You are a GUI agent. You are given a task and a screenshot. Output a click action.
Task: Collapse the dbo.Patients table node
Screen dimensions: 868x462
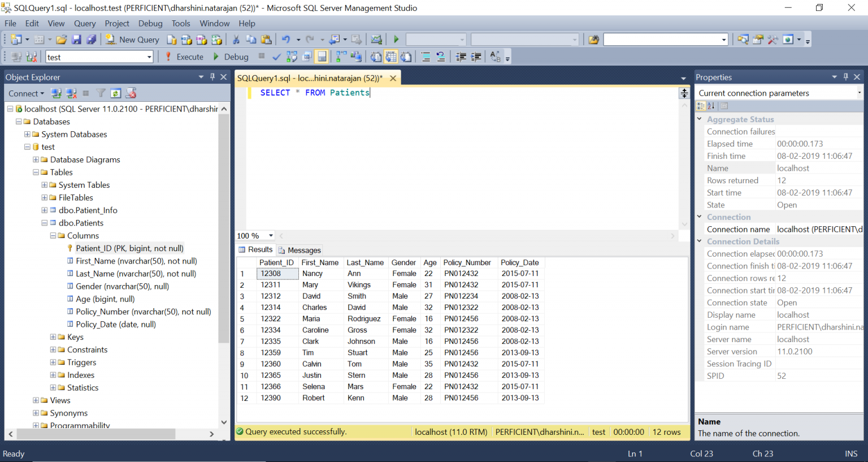(45, 223)
